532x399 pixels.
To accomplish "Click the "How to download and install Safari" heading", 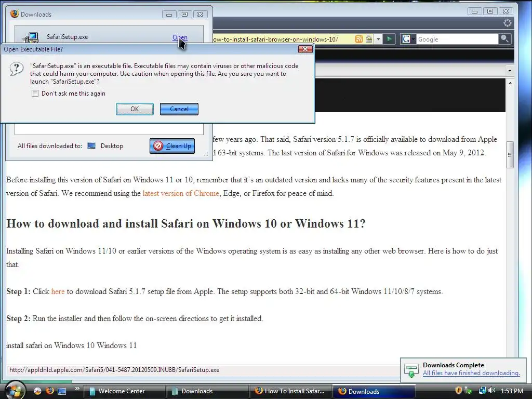I will click(186, 223).
